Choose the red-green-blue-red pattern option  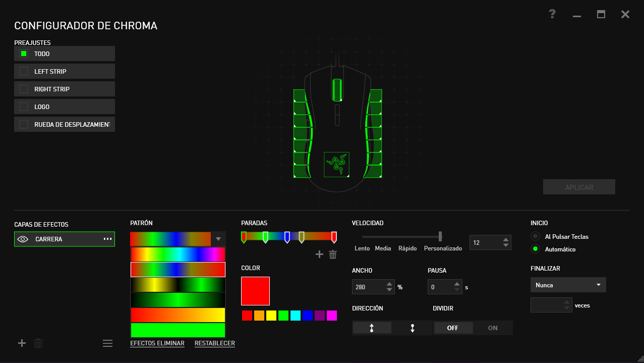click(178, 270)
